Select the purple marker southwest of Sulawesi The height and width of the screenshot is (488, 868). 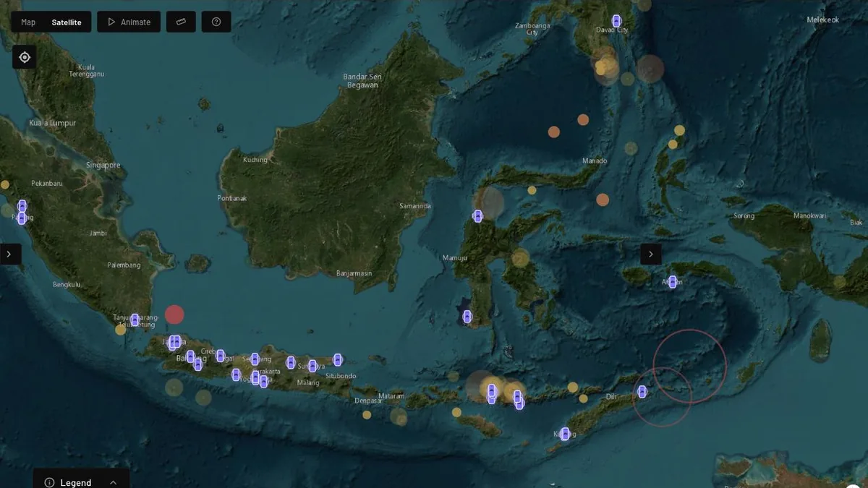(x=467, y=316)
